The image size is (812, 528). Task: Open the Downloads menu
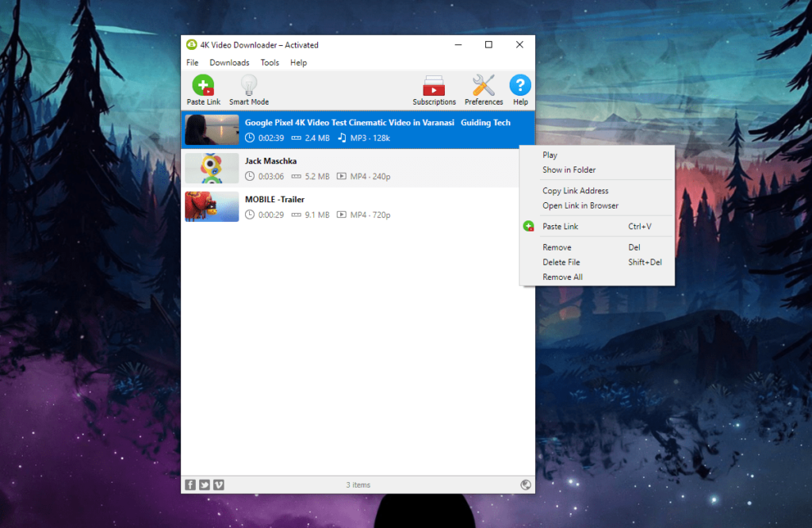pos(229,63)
